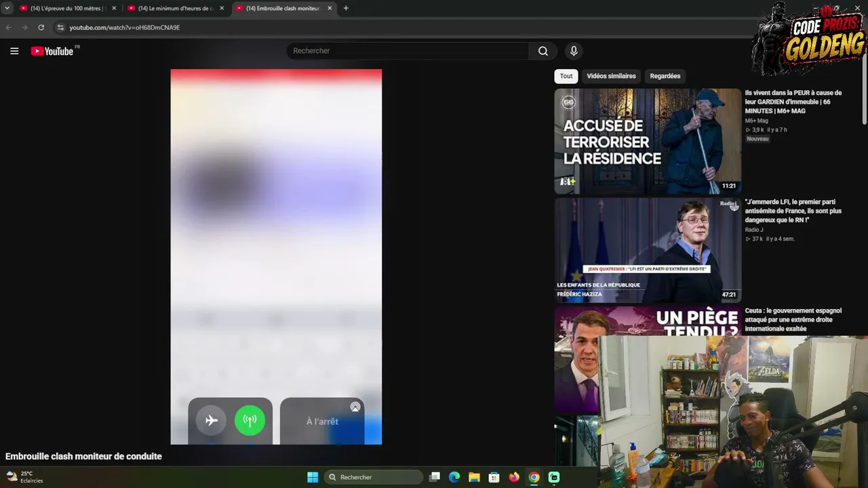Click the "Nouveau" badge on M6+ video

tap(757, 139)
